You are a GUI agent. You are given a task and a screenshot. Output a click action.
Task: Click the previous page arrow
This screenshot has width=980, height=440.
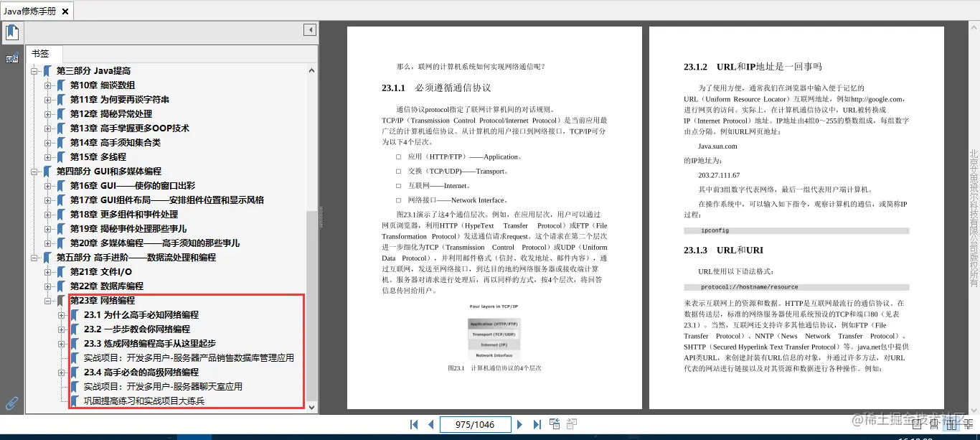pyautogui.click(x=430, y=424)
